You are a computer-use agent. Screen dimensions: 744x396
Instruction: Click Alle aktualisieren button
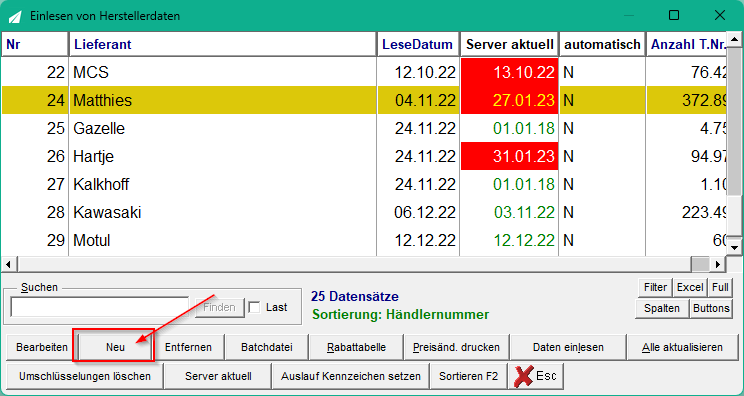coord(682,348)
